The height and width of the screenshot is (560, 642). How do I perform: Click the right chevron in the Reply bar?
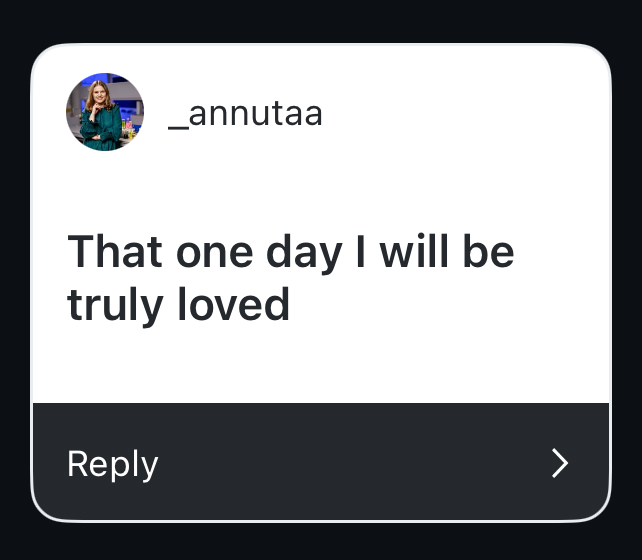tap(560, 463)
